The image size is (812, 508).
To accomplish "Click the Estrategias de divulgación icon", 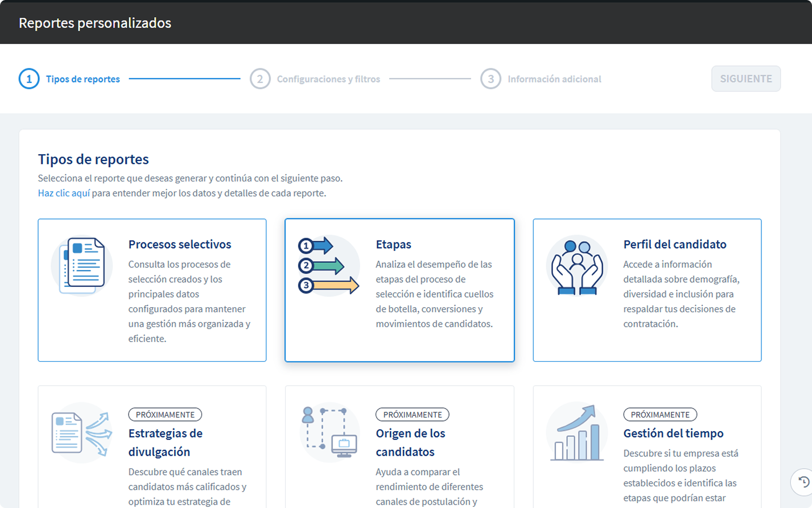I will pos(82,433).
